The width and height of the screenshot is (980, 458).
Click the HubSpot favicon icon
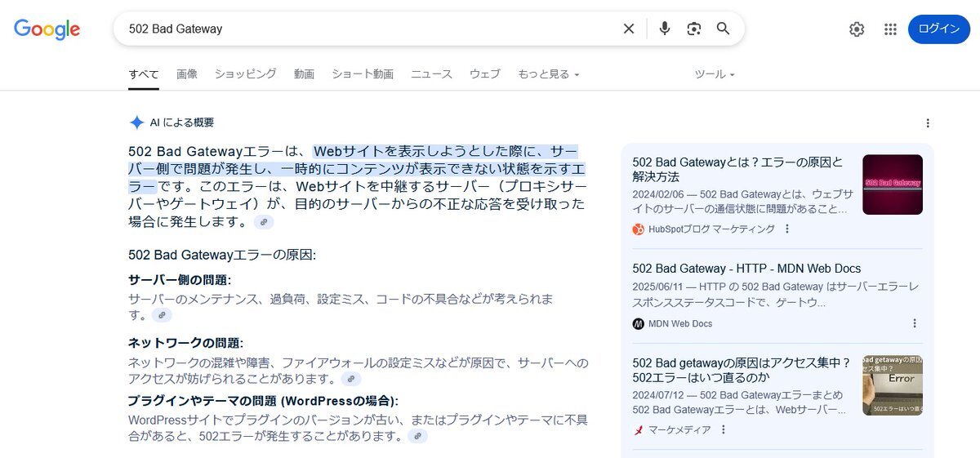[639, 229]
